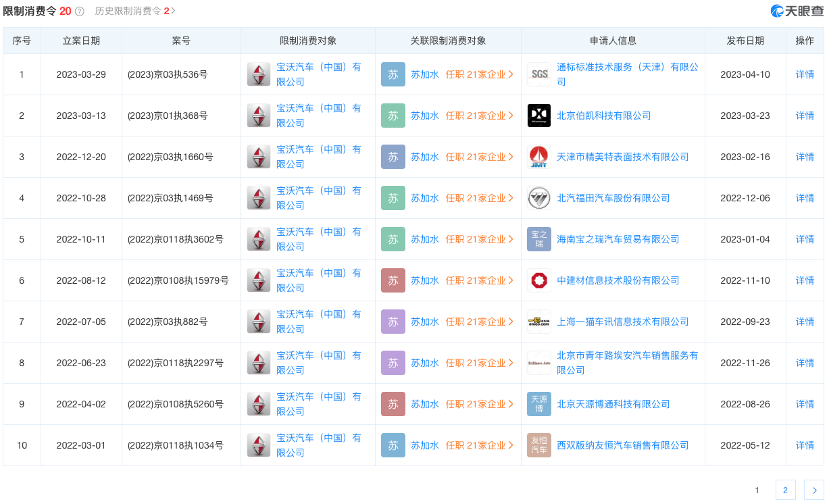829x504 pixels.
Task: Go to page 2
Action: (x=786, y=490)
